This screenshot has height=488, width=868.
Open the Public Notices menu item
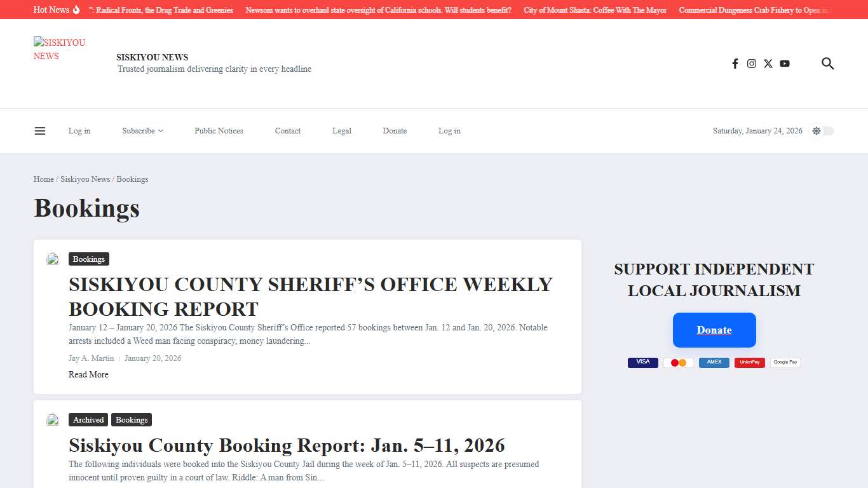pyautogui.click(x=219, y=130)
